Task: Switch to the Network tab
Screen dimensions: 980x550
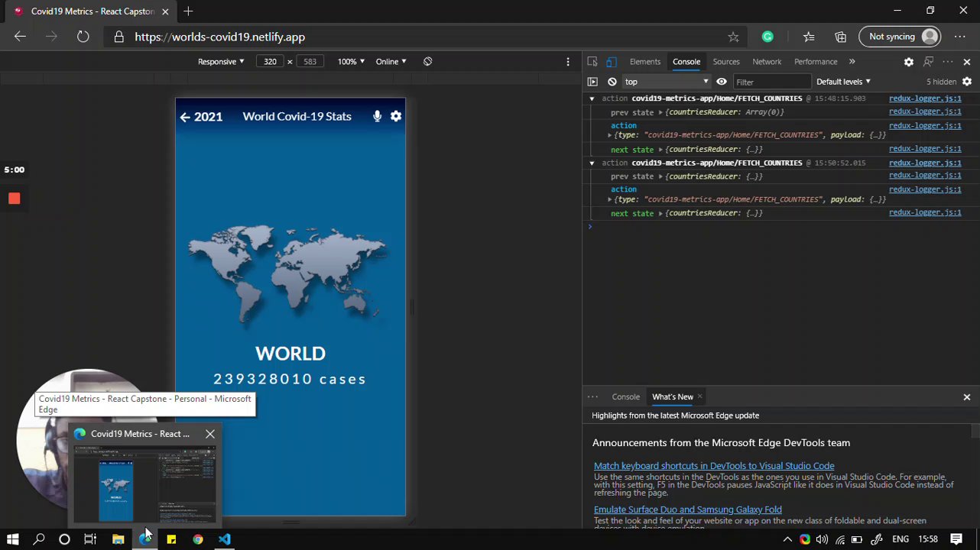Action: click(767, 62)
